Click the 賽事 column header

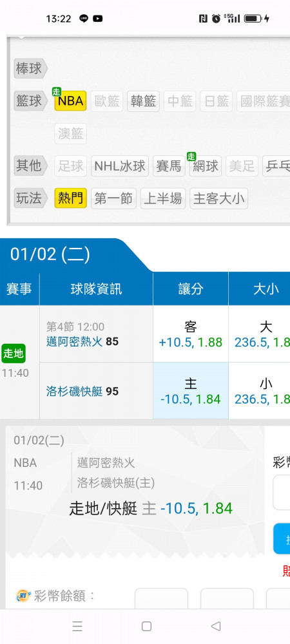point(19,289)
